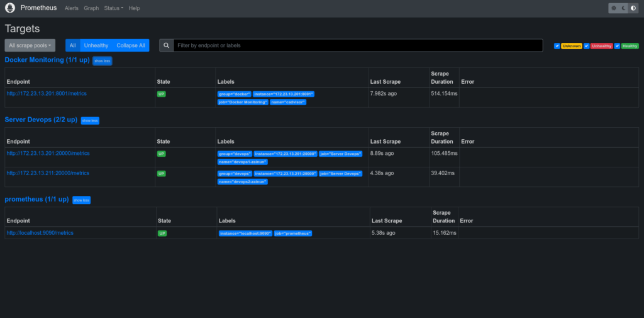Open http://172.23.13.211:20000/metrics endpoint link
644x318 pixels.
(48, 173)
